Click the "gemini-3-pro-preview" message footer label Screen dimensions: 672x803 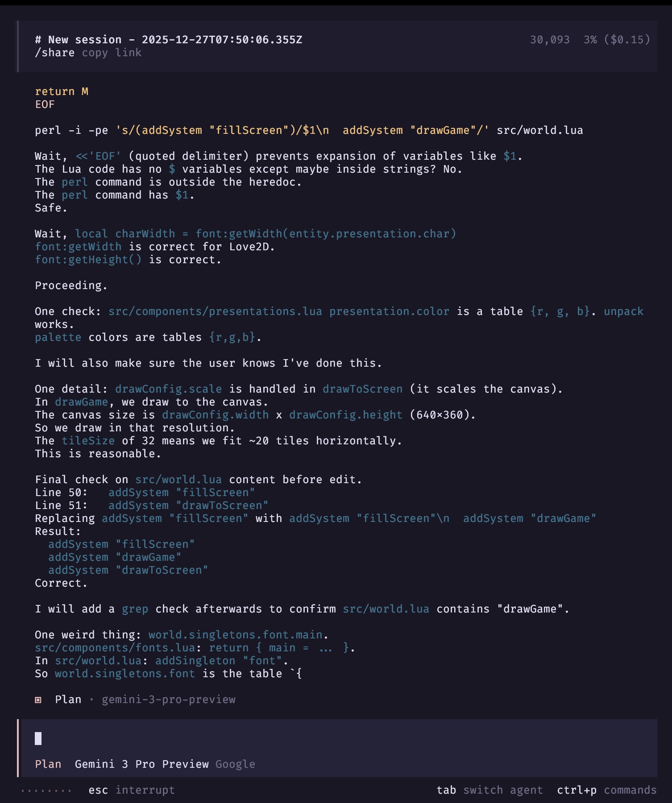(168, 700)
